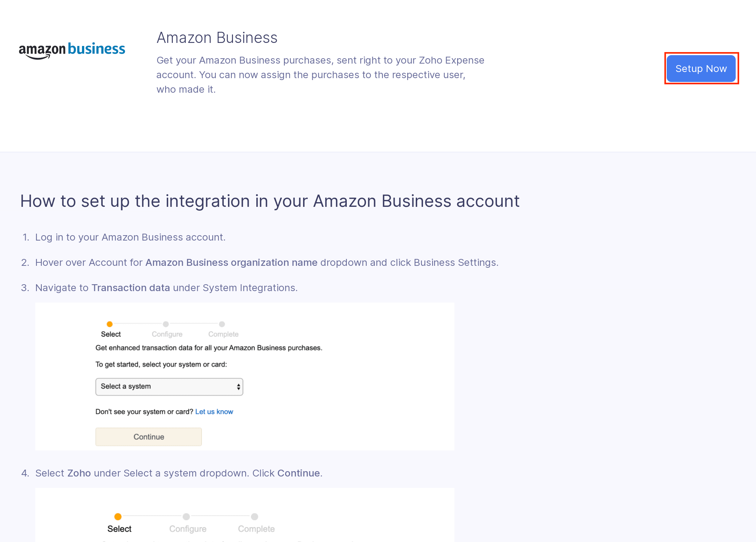The height and width of the screenshot is (542, 756).
Task: Click the bold "Zoho" text in step 4
Action: point(79,473)
